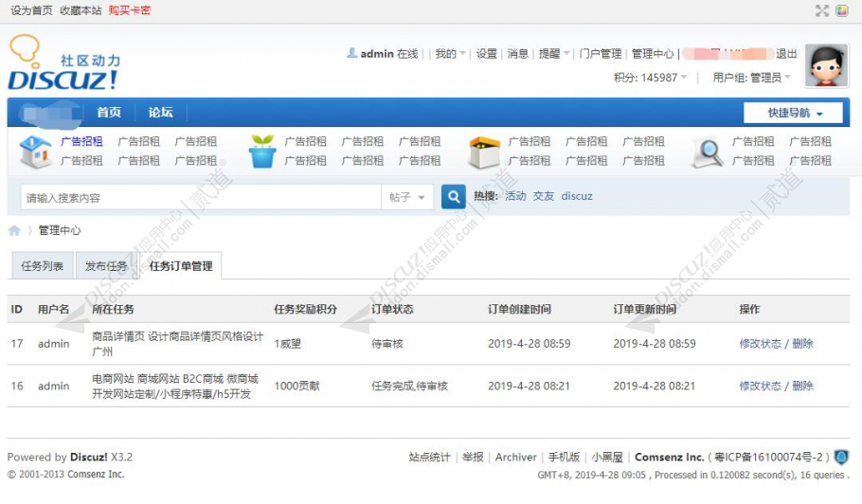Click the 1威望 reward cell
Image resolution: width=862 pixels, height=504 pixels.
click(x=288, y=344)
